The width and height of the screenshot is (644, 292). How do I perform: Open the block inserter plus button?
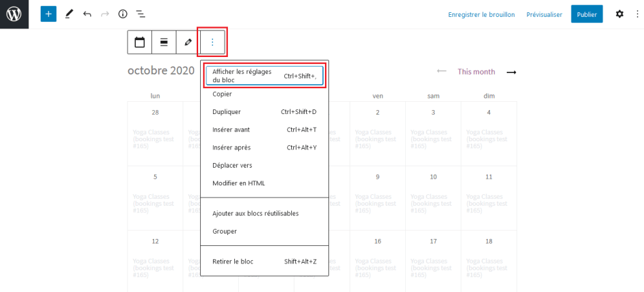48,14
